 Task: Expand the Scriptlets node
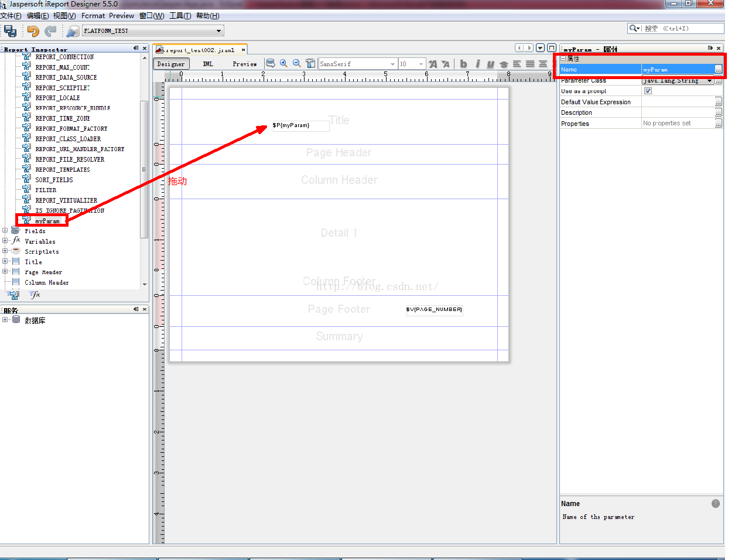5,251
